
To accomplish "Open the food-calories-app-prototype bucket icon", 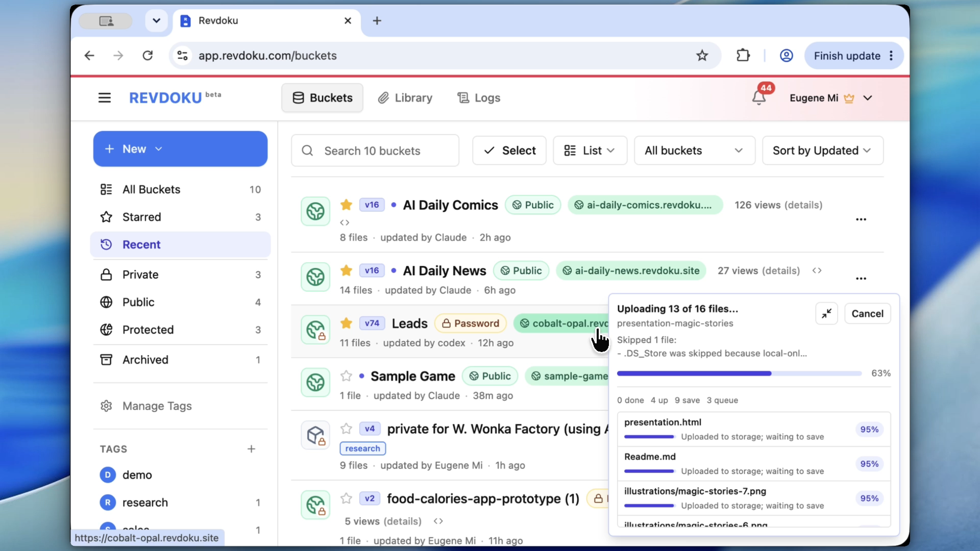I will click(x=315, y=505).
